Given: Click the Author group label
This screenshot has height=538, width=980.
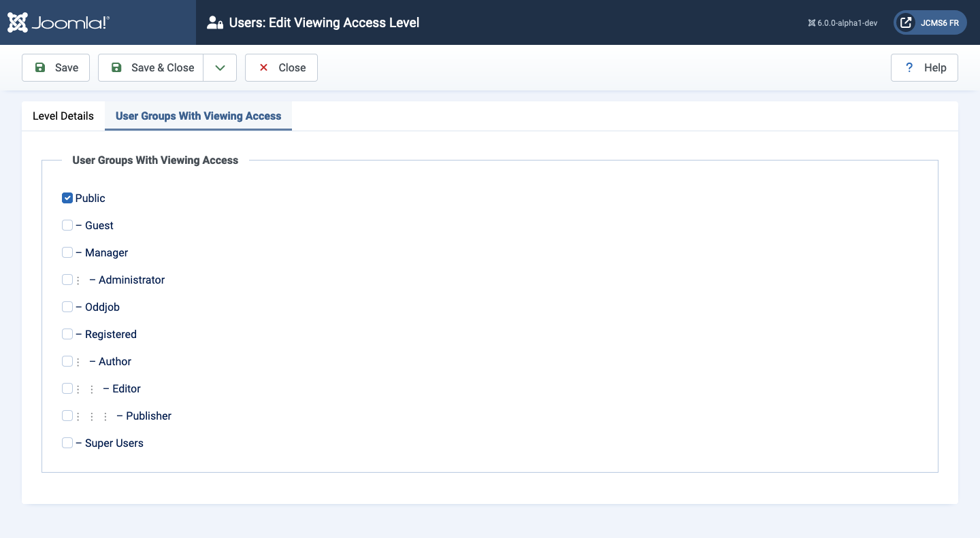Looking at the screenshot, I should pyautogui.click(x=110, y=361).
